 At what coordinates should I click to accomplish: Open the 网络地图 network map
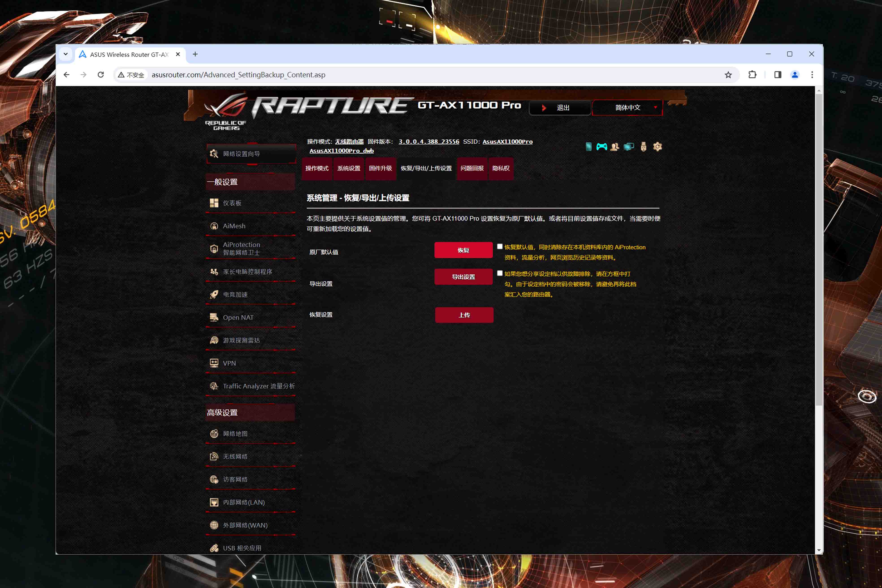pos(251,434)
